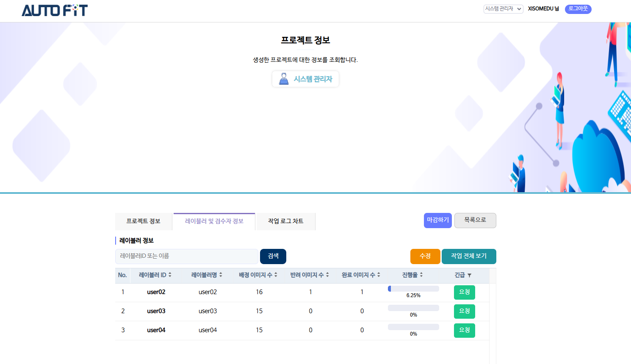631x364 pixels.
Task: Click the orange 수정 button
Action: [425, 256]
